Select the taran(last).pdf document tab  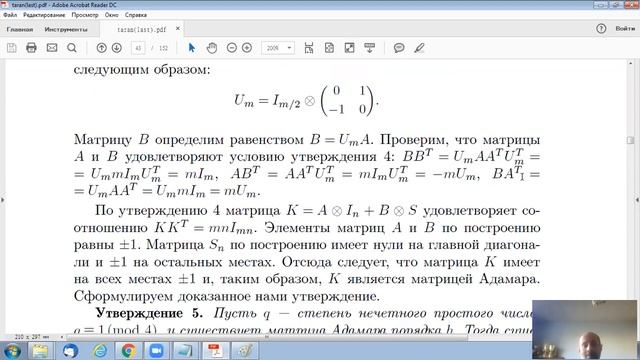(x=142, y=29)
